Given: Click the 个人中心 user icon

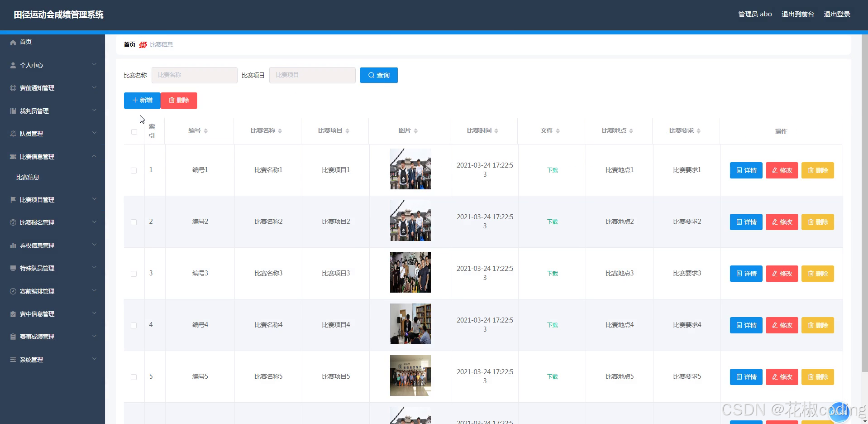Looking at the screenshot, I should point(13,65).
